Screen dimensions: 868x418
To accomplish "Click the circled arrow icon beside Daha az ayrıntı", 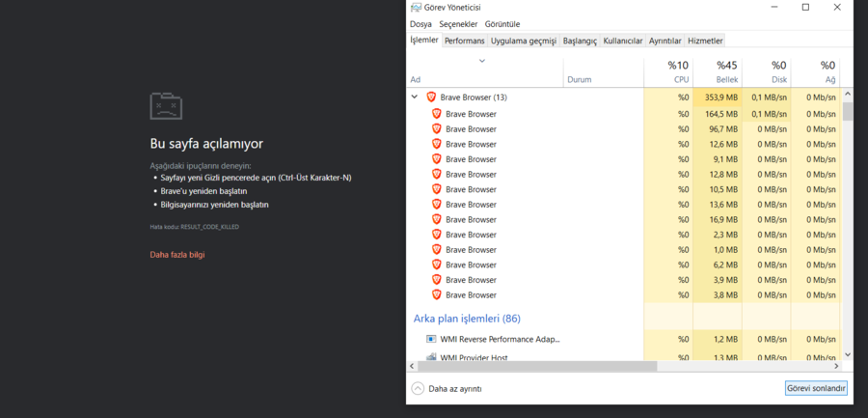I will pos(418,389).
